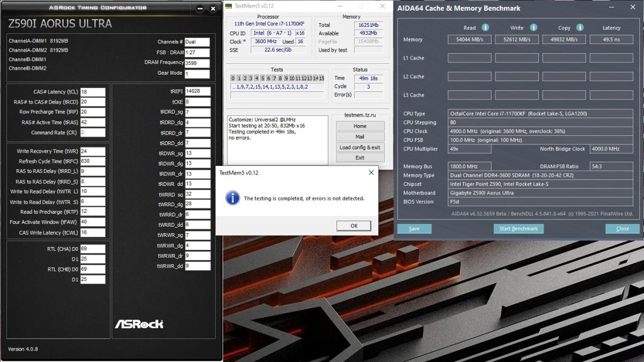Open the Home link in TestMem5
The image size is (644, 362).
pos(360,126)
